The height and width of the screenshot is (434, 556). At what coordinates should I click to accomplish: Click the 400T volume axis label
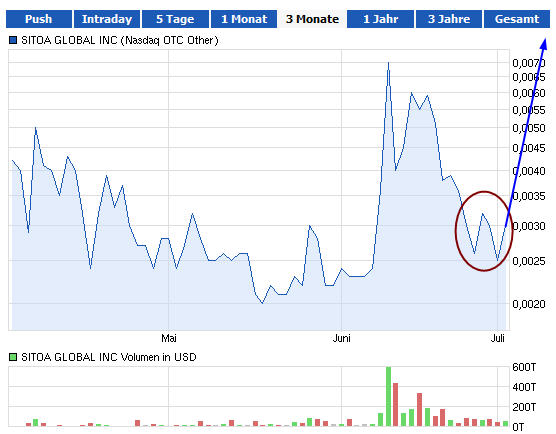524,387
